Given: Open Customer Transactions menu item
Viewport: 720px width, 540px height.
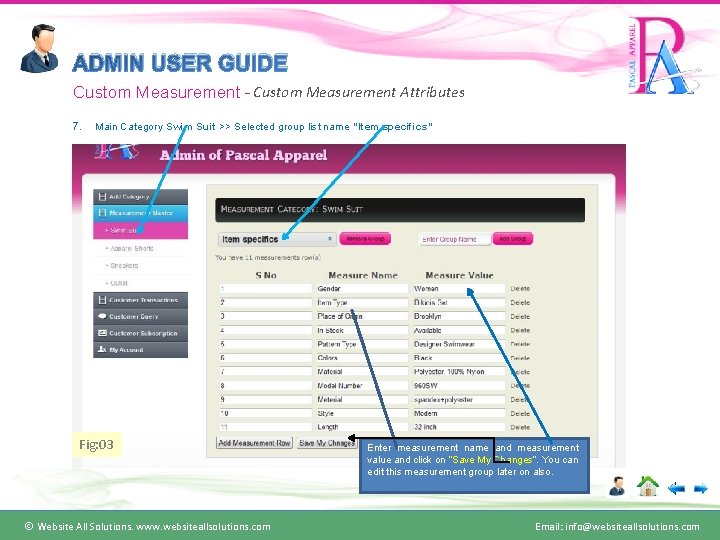Looking at the screenshot, I should pyautogui.click(x=141, y=300).
